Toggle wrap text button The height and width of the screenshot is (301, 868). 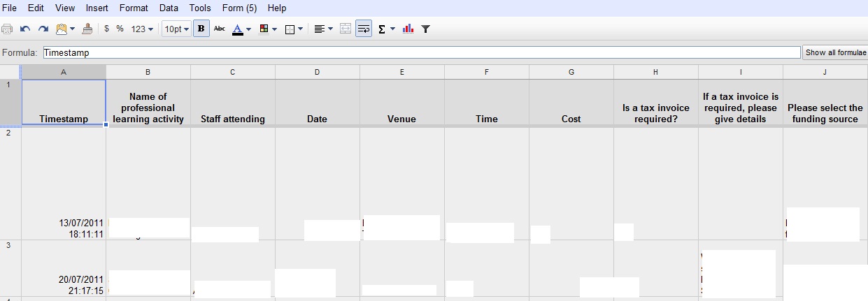pyautogui.click(x=363, y=29)
